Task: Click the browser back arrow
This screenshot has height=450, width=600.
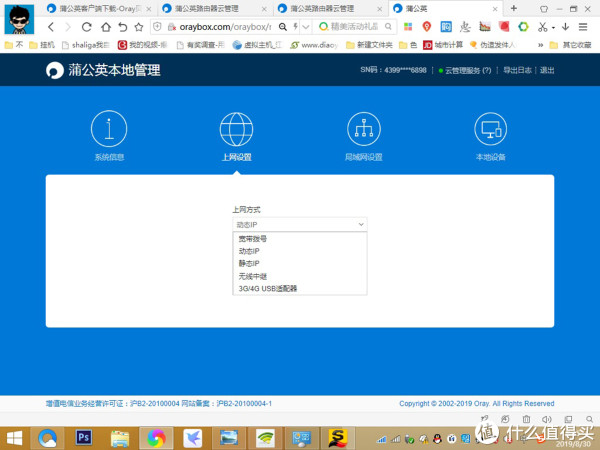Action: coord(51,27)
